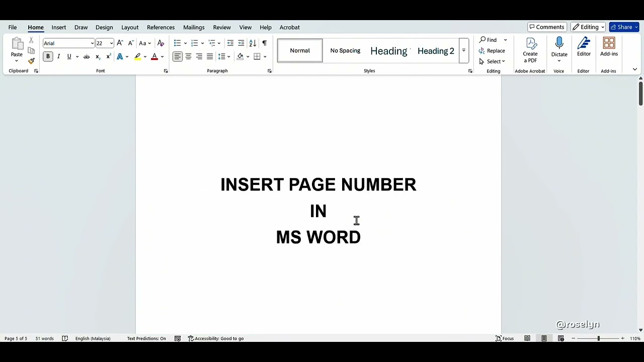Switch to the Insert tab
This screenshot has height=362, width=644.
pos(59,27)
